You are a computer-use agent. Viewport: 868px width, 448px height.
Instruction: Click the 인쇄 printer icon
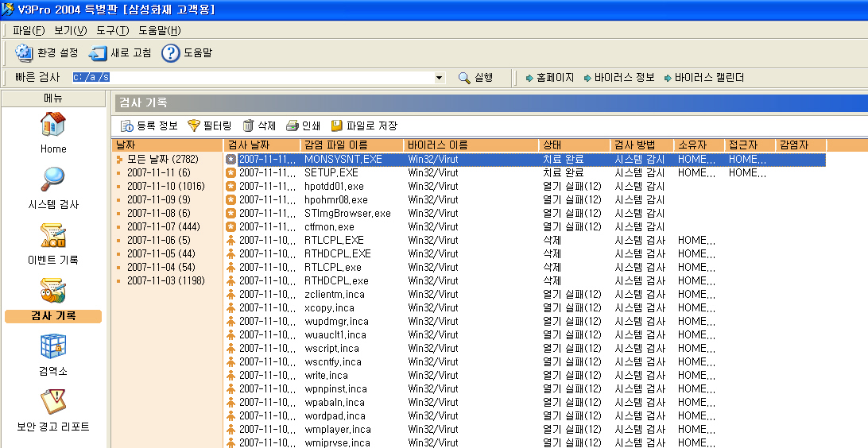293,126
